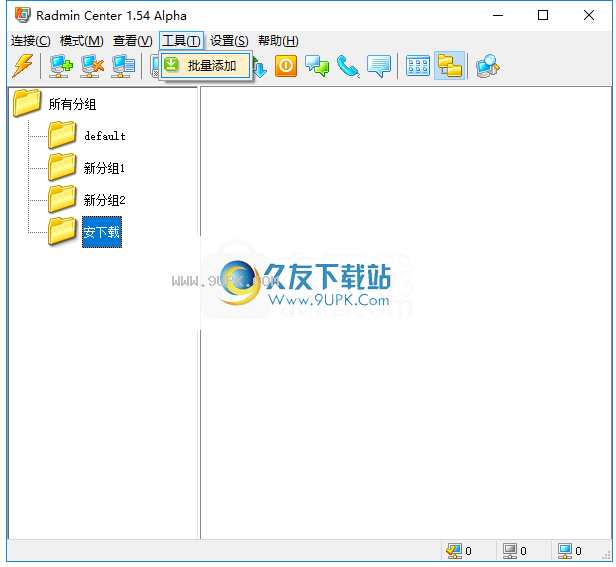Select 批量添加 from the Tools menu
The height and width of the screenshot is (567, 616).
(x=205, y=65)
